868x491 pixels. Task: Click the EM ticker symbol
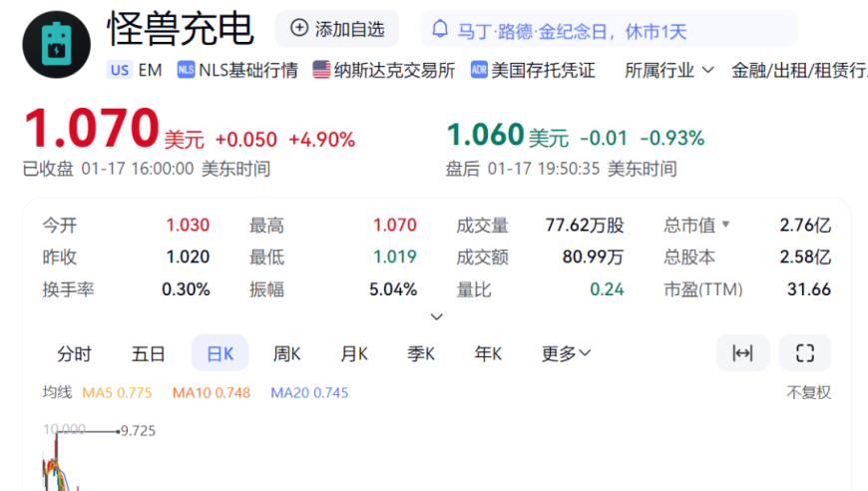coord(150,70)
